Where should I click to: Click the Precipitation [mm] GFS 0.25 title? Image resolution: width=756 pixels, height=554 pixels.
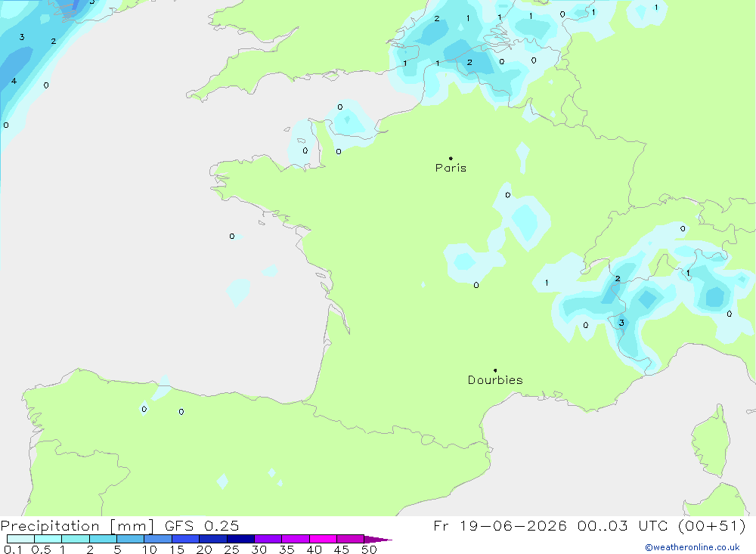click(119, 525)
